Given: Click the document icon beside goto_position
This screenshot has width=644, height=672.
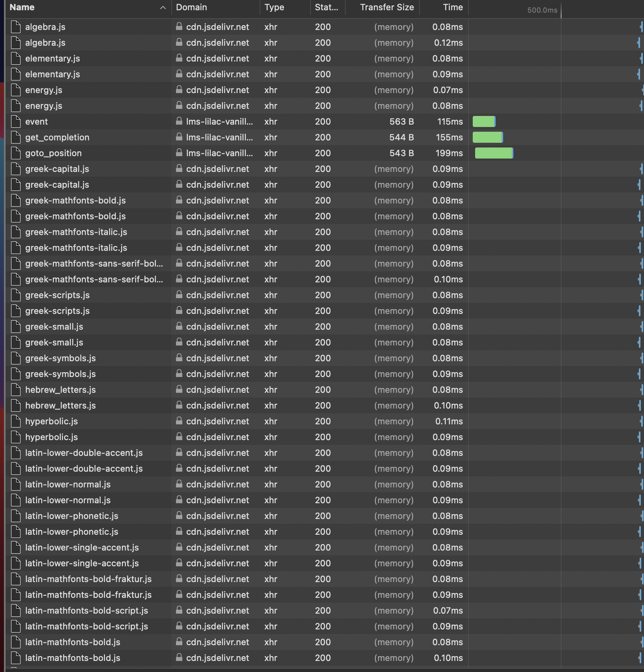Looking at the screenshot, I should 15,153.
